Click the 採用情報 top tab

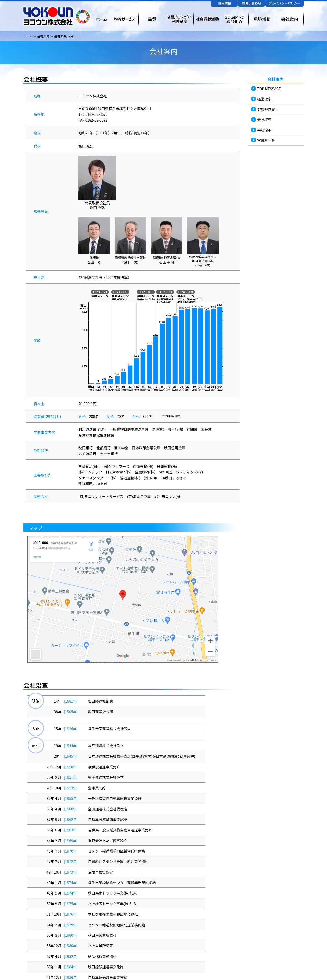point(224,3)
